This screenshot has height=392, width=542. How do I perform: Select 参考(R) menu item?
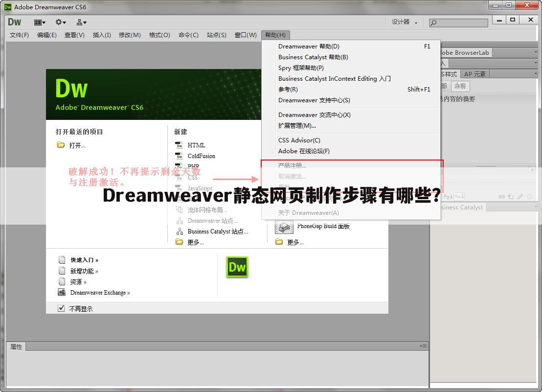tap(351, 89)
